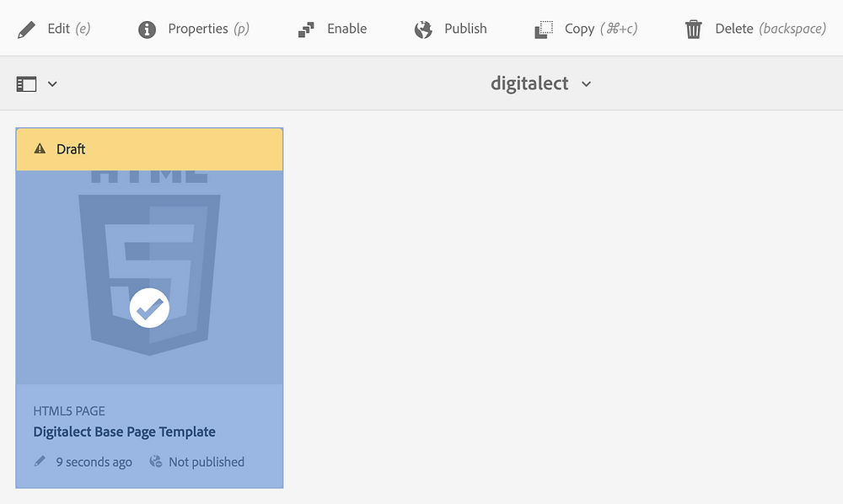
Task: Open Digitalect Base Page Template title
Action: [x=124, y=432]
